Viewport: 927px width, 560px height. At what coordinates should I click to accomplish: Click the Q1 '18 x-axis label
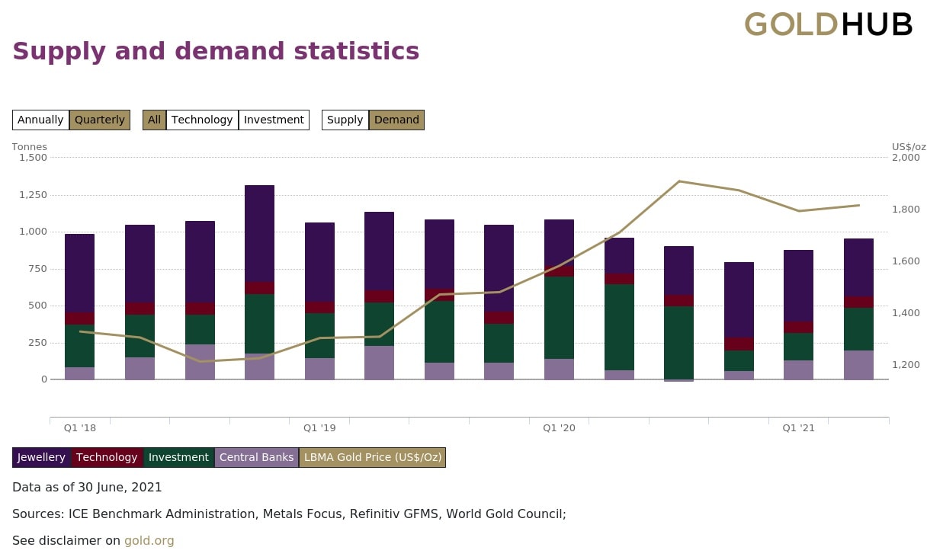[80, 428]
